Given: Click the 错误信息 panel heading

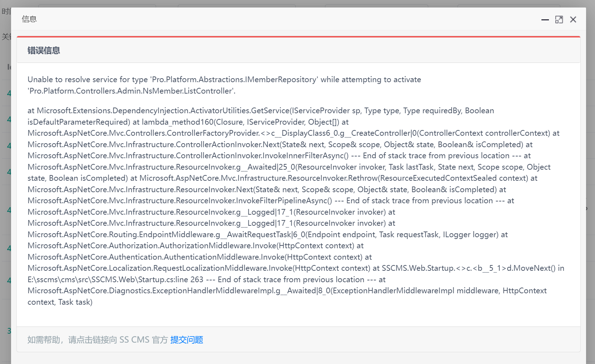Looking at the screenshot, I should pos(44,51).
